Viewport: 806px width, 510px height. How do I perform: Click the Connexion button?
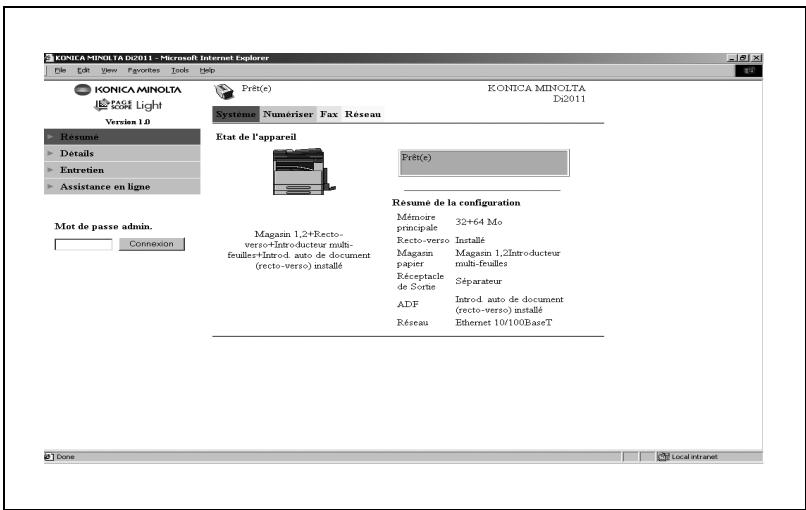pos(152,244)
